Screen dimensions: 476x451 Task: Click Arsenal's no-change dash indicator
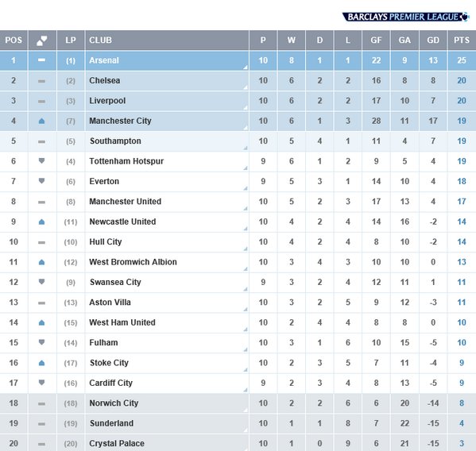(x=41, y=60)
